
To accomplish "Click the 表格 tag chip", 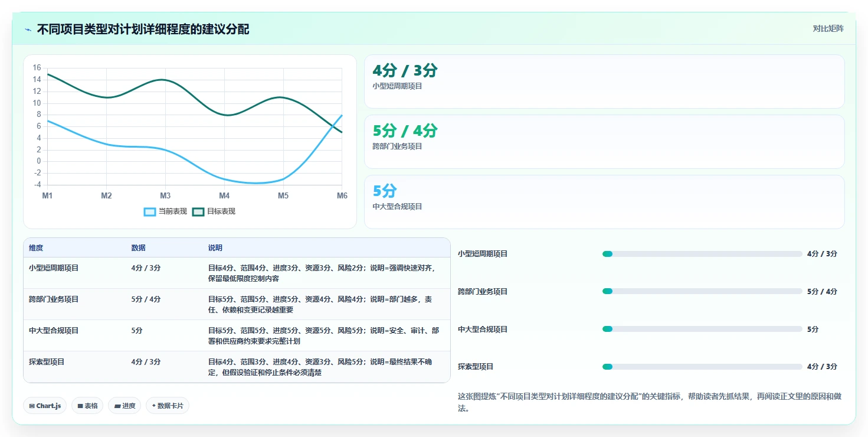I will coord(87,406).
